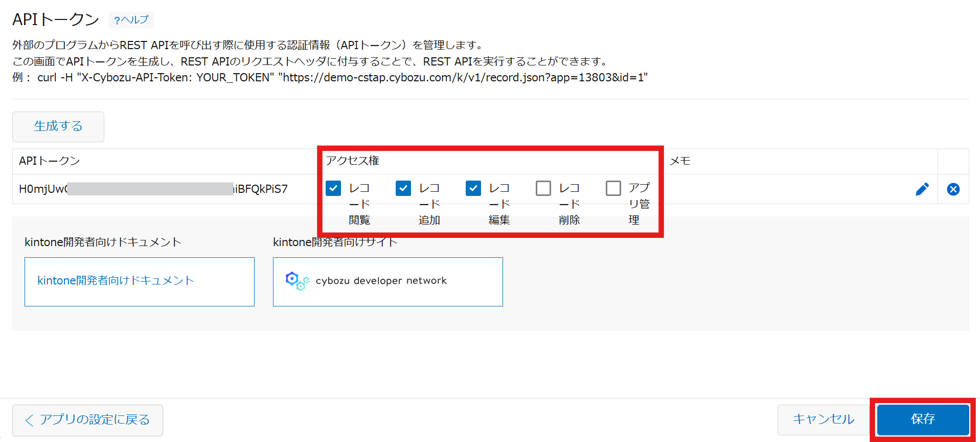Viewport: 980px width, 442px height.
Task: Click the メモ column header
Action: pyautogui.click(x=680, y=161)
